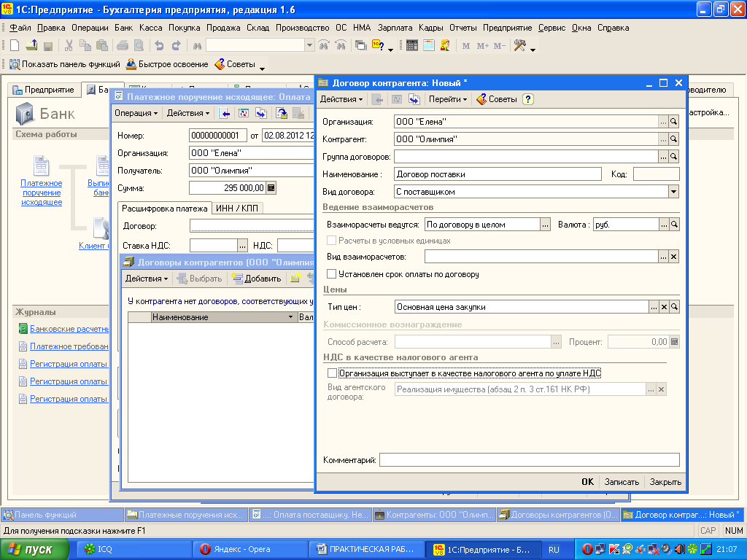
Task: Click the Cut scissors icon
Action: click(69, 46)
